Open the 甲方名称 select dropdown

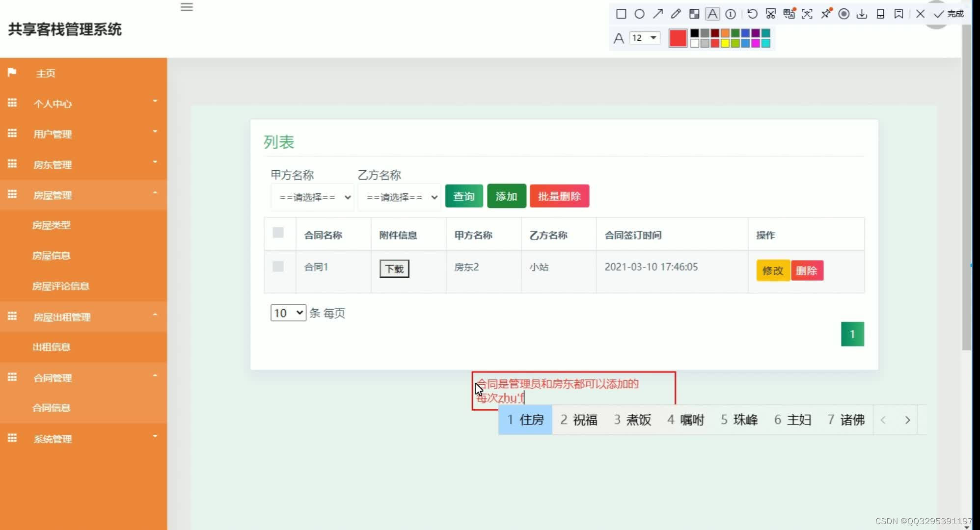point(312,197)
